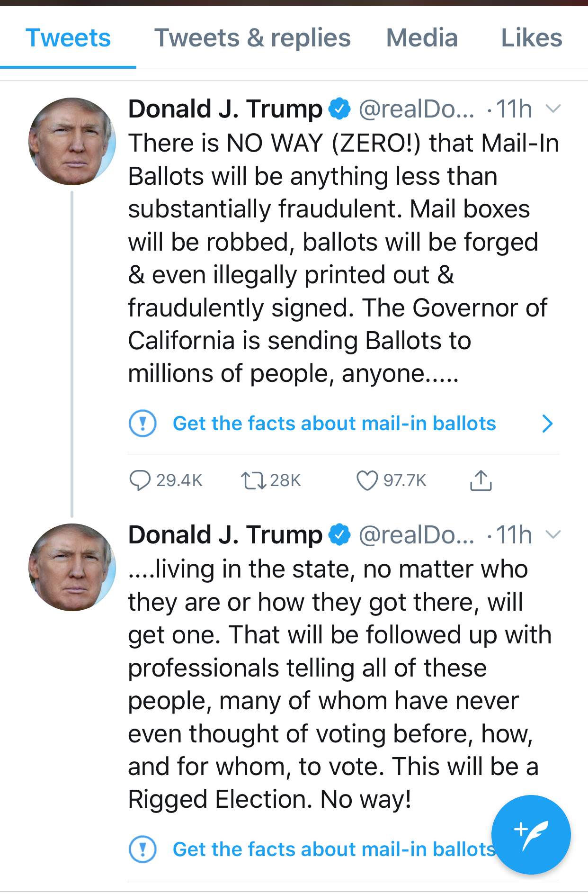588x894 pixels.
Task: Retweet the first tweet with 28K retweets
Action: pyautogui.click(x=253, y=480)
